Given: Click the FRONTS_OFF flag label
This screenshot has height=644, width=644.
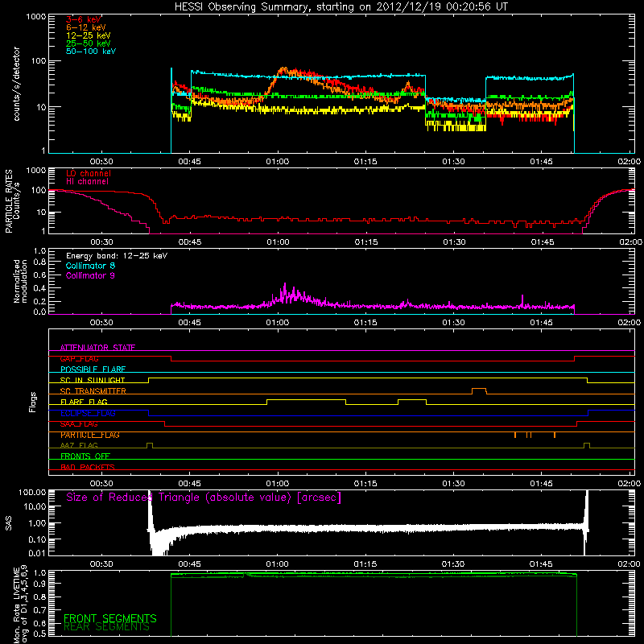Looking at the screenshot, I should coord(85,456).
